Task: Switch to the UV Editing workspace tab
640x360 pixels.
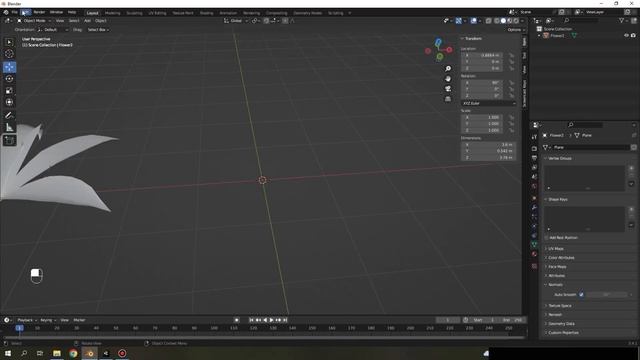Action: [157, 13]
